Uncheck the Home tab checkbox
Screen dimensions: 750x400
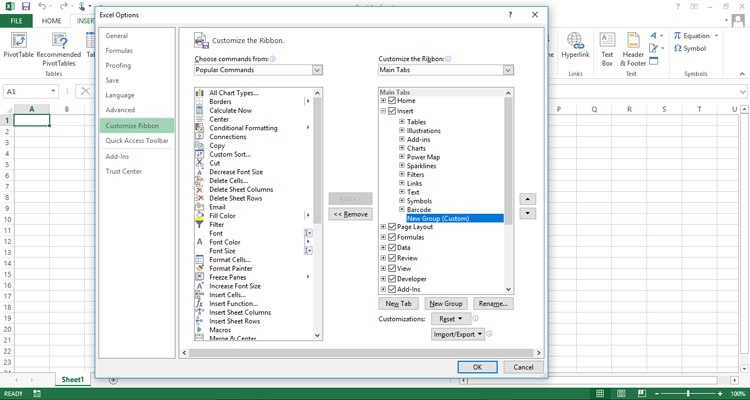pyautogui.click(x=392, y=100)
